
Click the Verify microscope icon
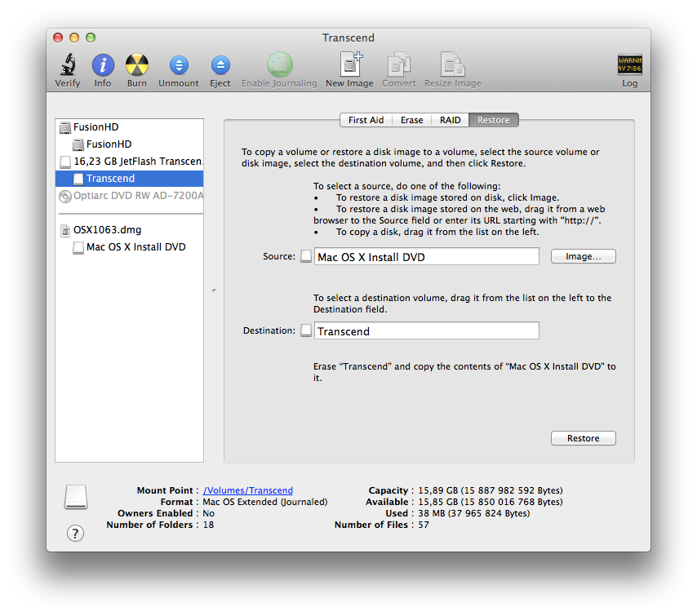(68, 65)
